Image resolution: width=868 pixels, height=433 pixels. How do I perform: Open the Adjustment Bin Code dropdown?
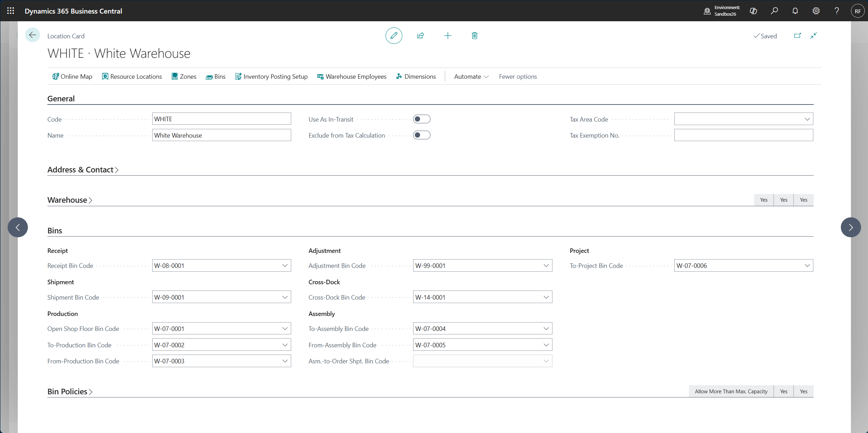pos(546,265)
